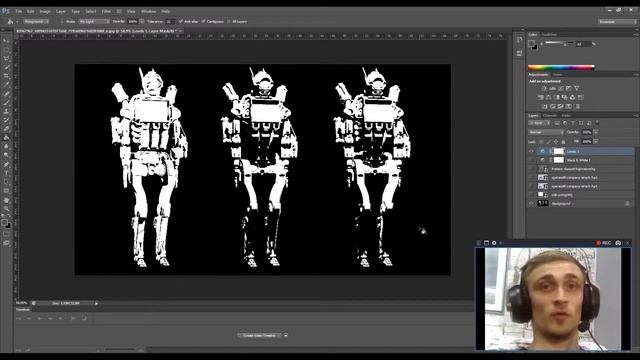
Task: Open the Layer menu
Action: pos(61,11)
